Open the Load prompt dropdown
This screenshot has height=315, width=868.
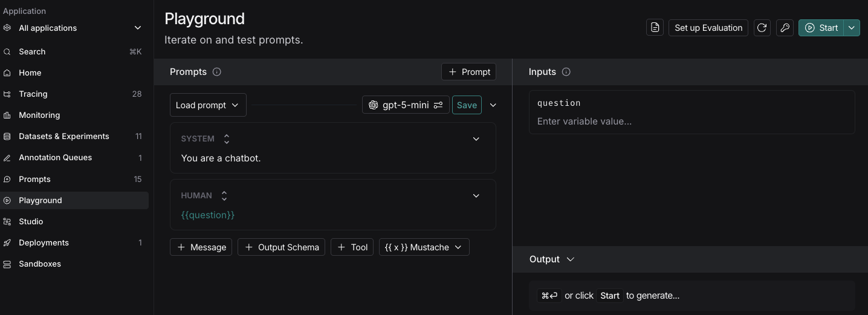pyautogui.click(x=208, y=105)
